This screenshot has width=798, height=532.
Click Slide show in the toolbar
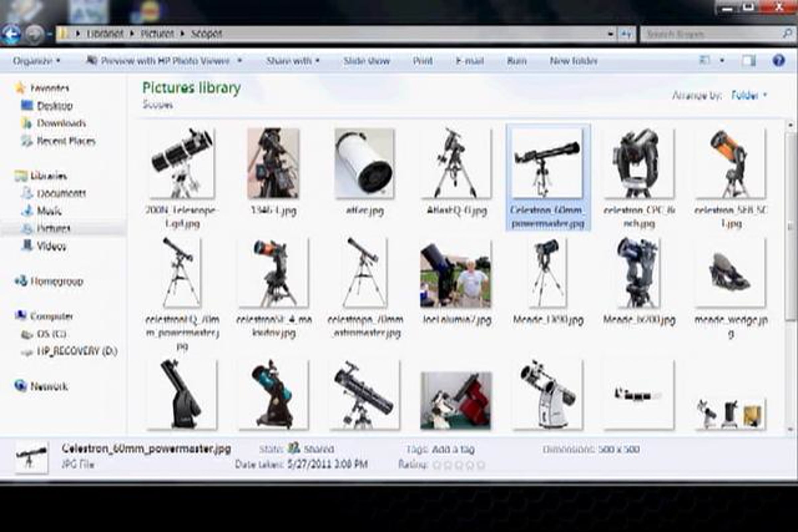[367, 61]
